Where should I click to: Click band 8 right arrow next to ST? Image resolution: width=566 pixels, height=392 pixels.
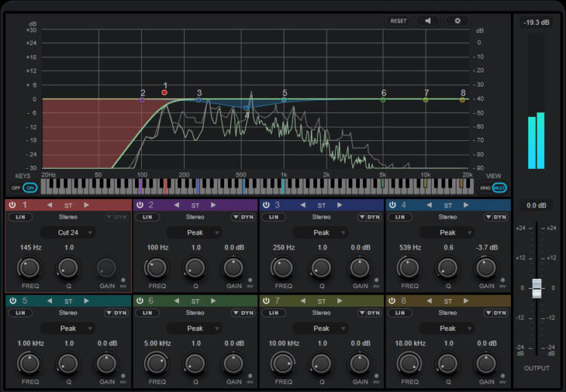coord(466,301)
